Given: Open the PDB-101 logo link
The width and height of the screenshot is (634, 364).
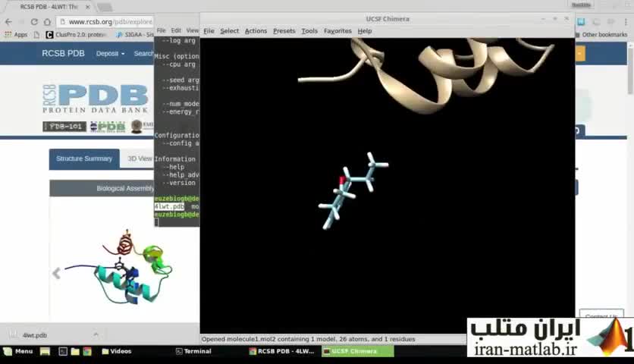Looking at the screenshot, I should [64, 127].
